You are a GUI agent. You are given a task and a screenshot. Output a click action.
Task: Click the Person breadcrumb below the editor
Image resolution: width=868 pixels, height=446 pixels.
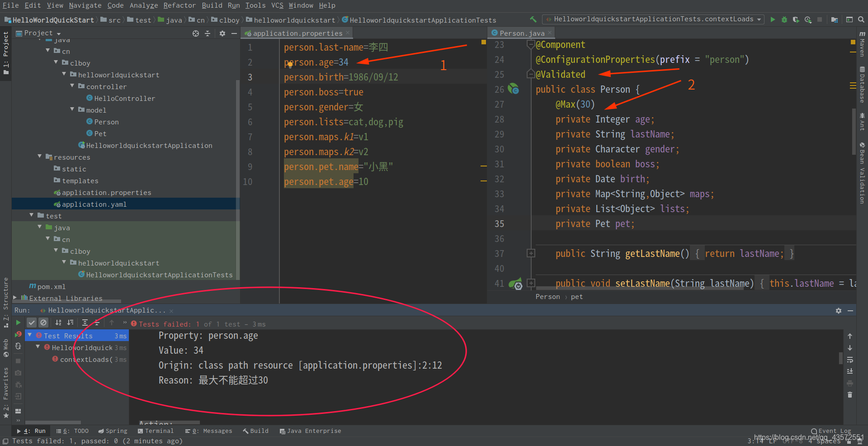pos(547,297)
